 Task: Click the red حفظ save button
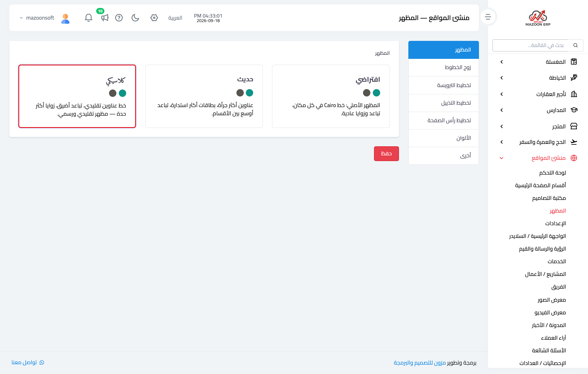click(x=386, y=154)
